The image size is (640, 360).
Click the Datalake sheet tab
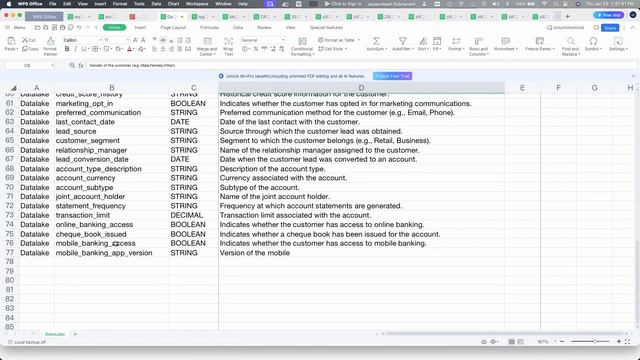tap(55, 334)
